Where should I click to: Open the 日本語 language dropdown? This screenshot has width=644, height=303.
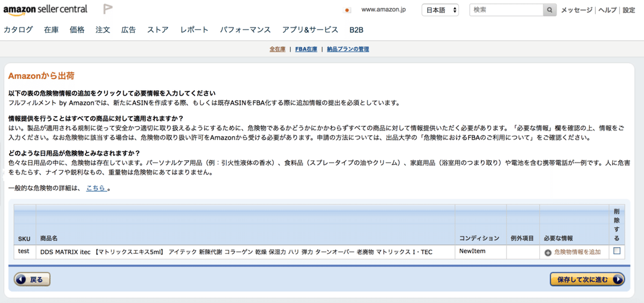(x=441, y=10)
